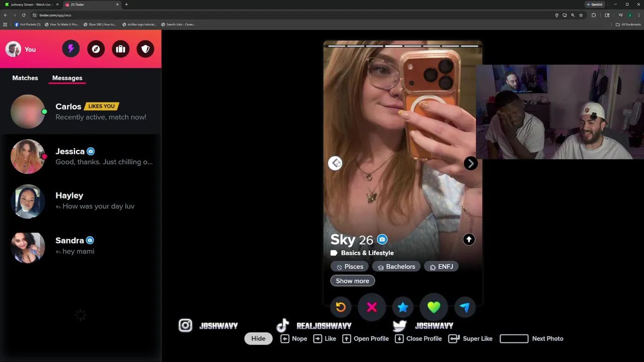
Task: Open the zoom magnifier icon in address bar
Action: tap(573, 15)
